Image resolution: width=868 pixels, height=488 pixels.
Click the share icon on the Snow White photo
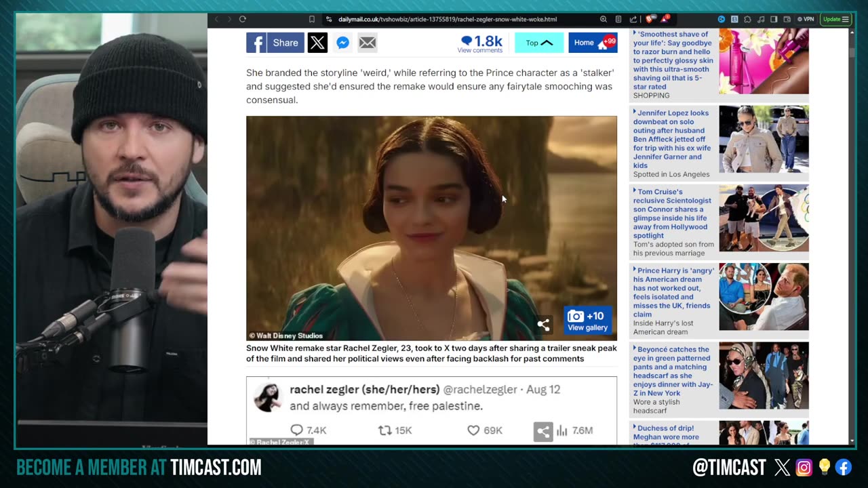coord(544,325)
